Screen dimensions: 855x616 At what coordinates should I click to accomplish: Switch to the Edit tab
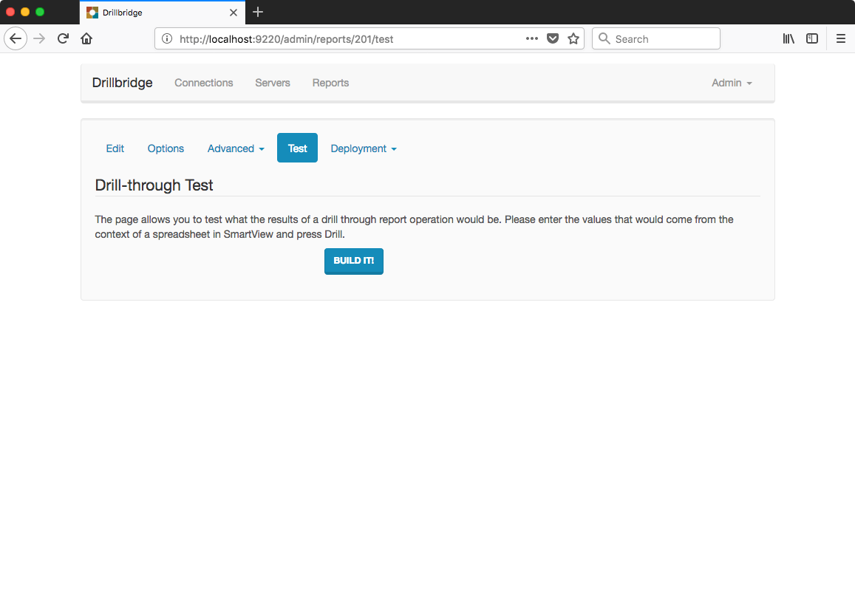pos(115,148)
